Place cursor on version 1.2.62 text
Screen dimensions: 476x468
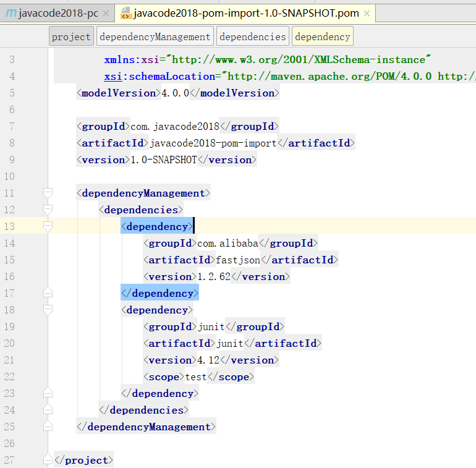click(214, 276)
